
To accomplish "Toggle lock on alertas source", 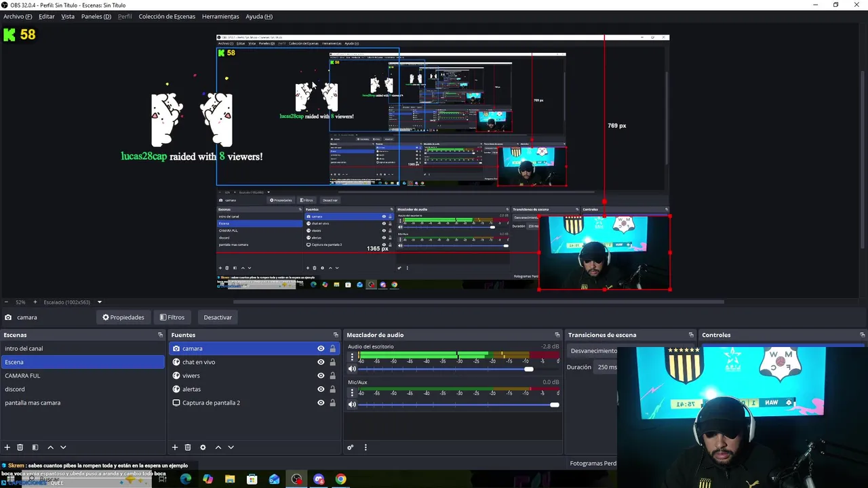I will coord(332,389).
